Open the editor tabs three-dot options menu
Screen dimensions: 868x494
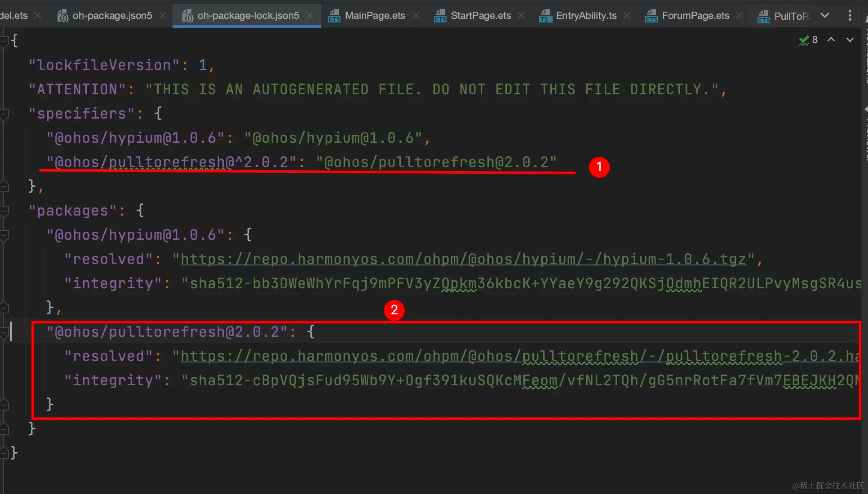[850, 15]
